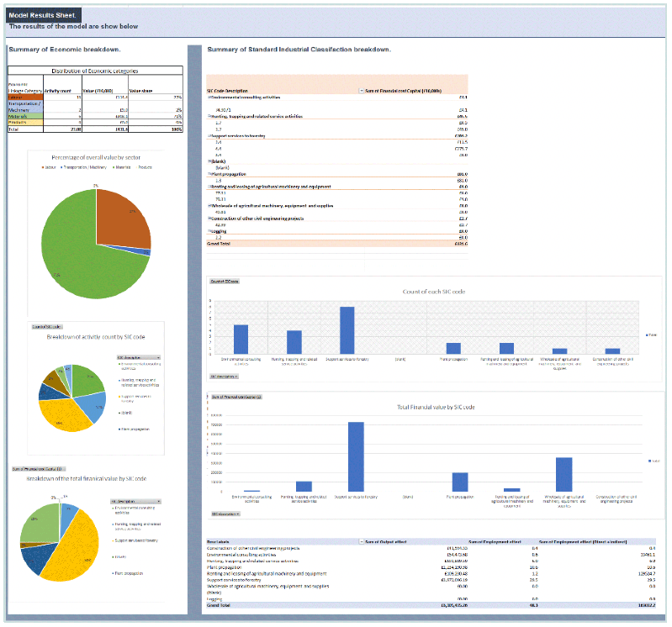Viewport: 672px width, 627px height.
Task: Collapse the Renting and leasing of agricultural machinery row
Action: tap(209, 187)
